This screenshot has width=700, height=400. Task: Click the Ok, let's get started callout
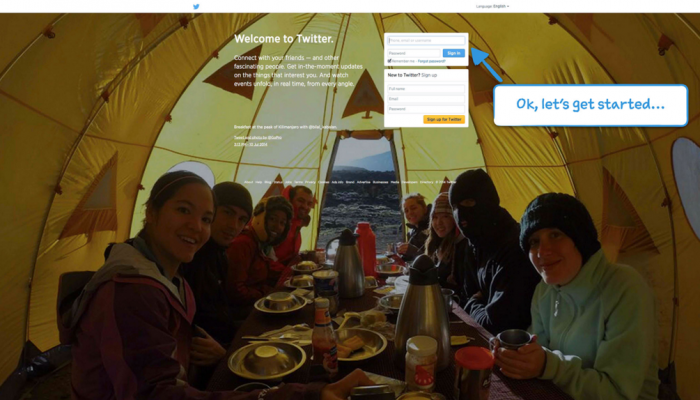pyautogui.click(x=591, y=105)
